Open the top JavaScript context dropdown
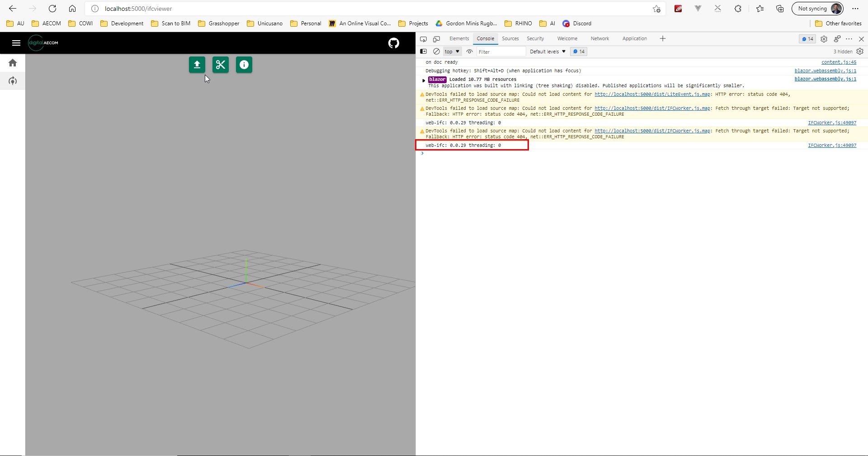868x456 pixels. (x=452, y=52)
